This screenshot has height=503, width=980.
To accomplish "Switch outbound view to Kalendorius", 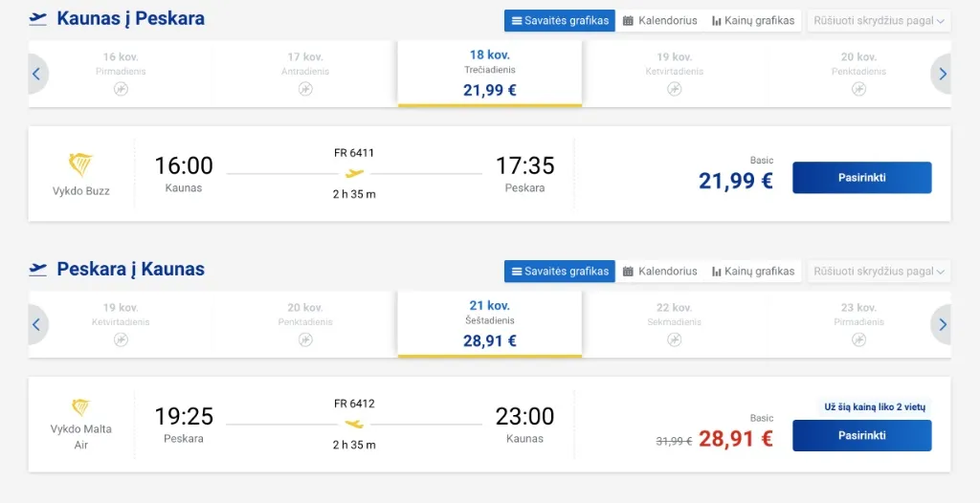I will [659, 20].
